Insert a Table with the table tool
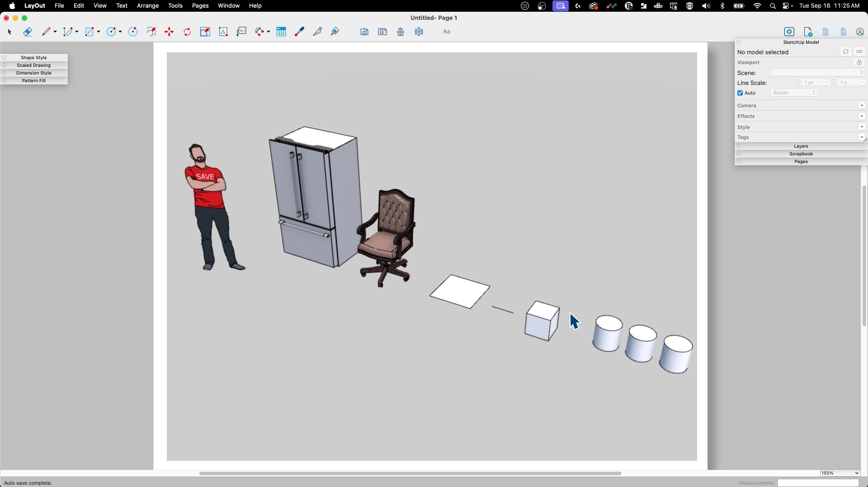868x487 pixels. pyautogui.click(x=281, y=32)
